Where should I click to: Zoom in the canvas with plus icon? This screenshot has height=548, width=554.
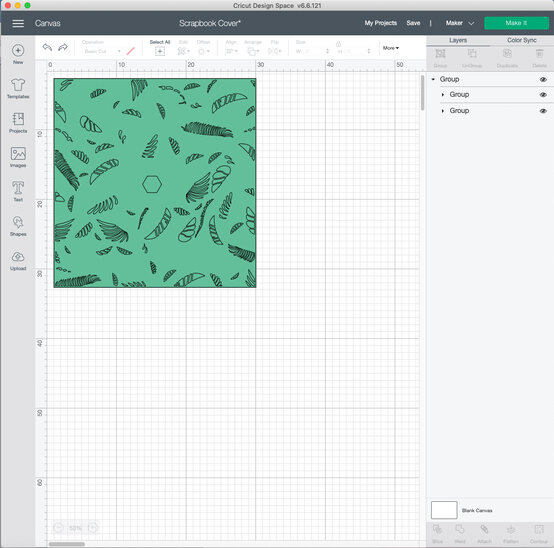(93, 528)
